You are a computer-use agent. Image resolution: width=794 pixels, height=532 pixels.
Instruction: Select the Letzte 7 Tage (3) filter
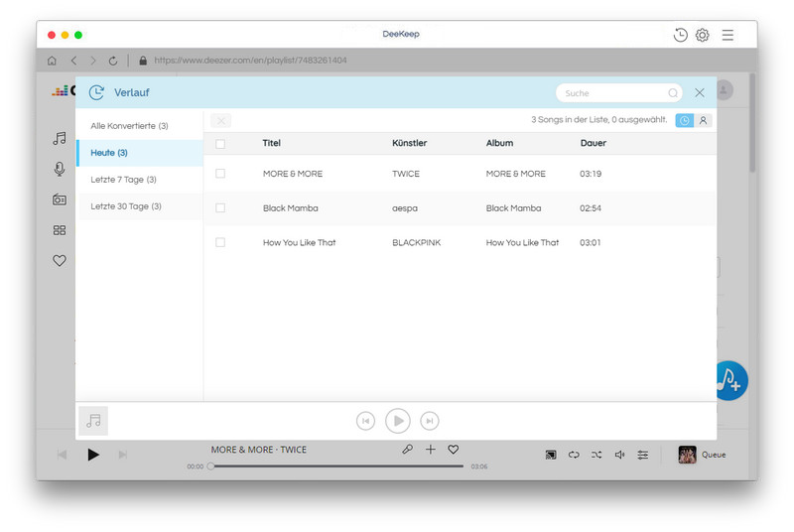(140, 180)
